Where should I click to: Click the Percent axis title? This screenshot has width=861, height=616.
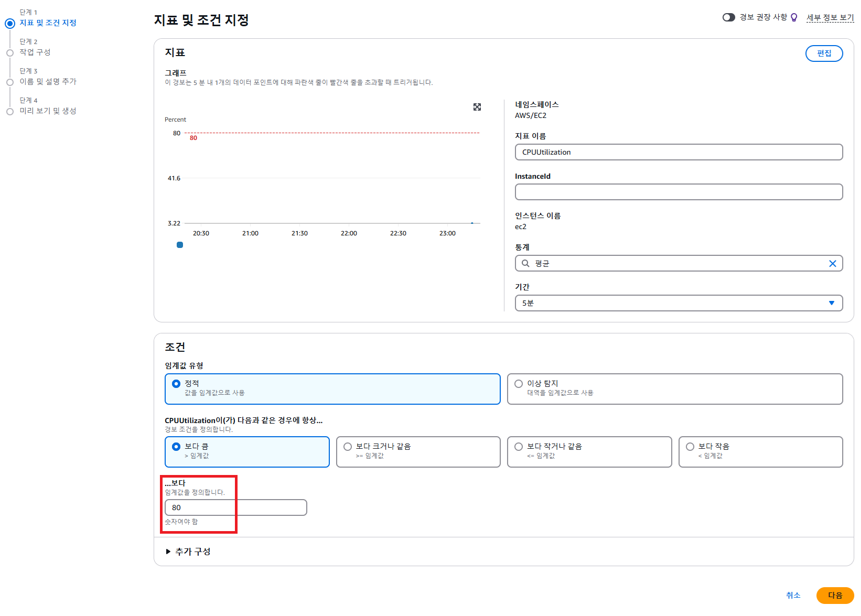(x=175, y=120)
